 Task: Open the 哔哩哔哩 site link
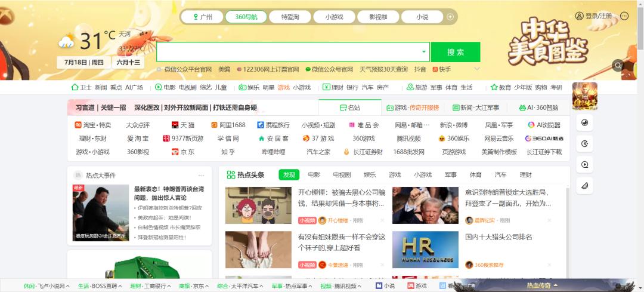(x=273, y=152)
